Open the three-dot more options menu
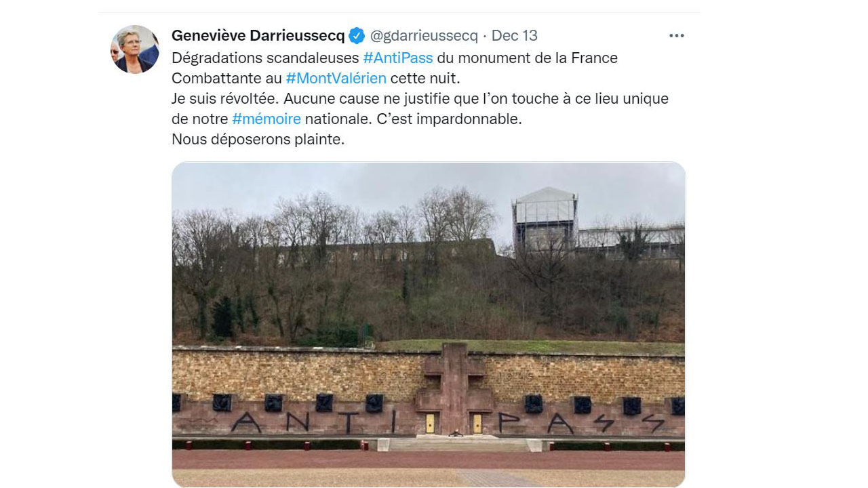 tap(676, 35)
